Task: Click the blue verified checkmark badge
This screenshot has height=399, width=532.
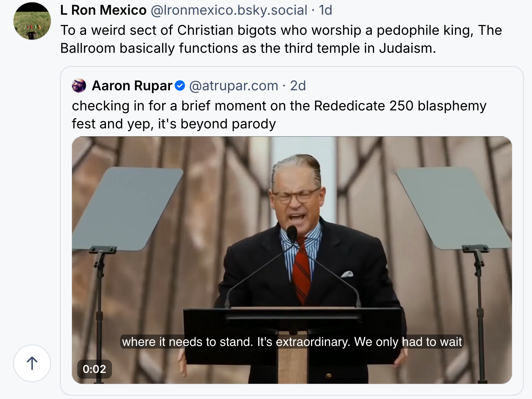Action: pos(180,86)
